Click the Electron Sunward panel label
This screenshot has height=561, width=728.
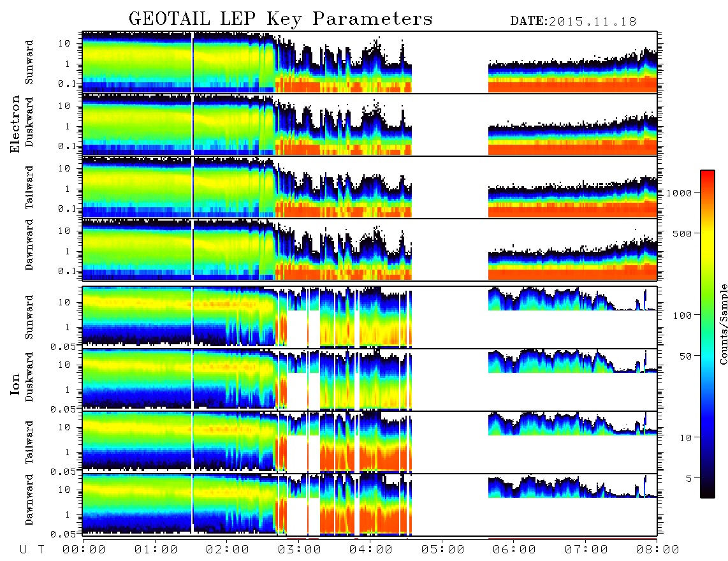[x=29, y=62]
